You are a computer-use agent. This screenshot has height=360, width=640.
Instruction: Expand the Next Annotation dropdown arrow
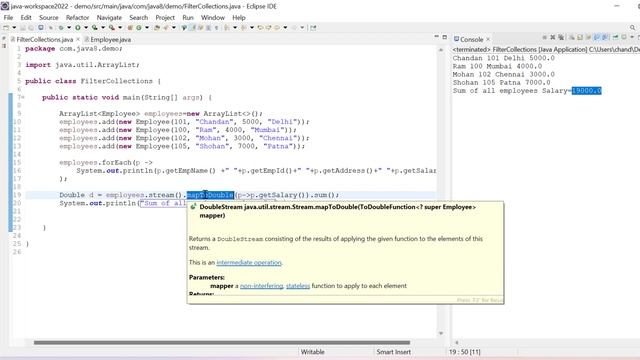(235, 28)
